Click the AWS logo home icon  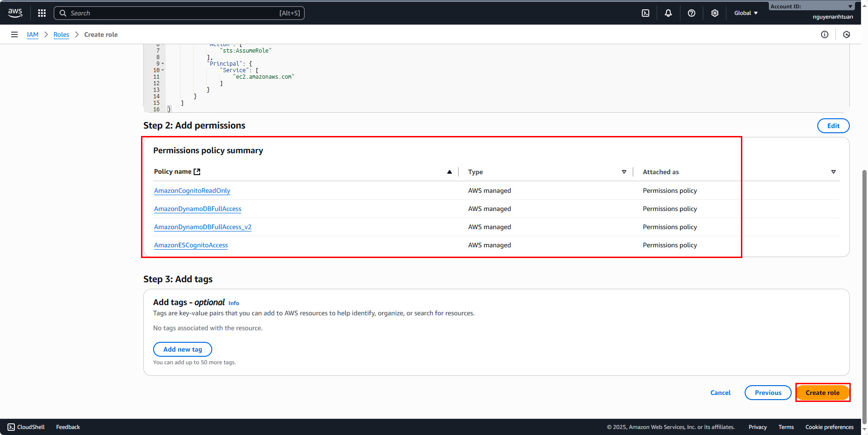15,13
